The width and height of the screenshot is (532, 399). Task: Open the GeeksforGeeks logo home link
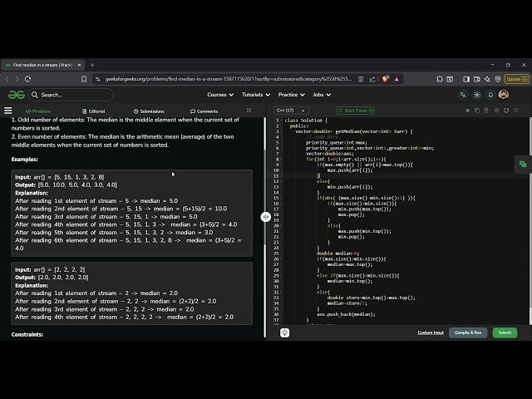(x=17, y=95)
